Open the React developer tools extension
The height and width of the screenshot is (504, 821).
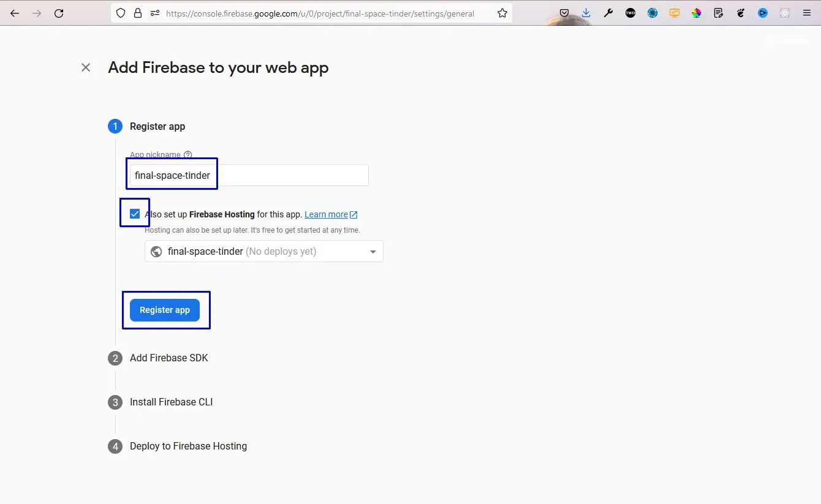coord(785,13)
